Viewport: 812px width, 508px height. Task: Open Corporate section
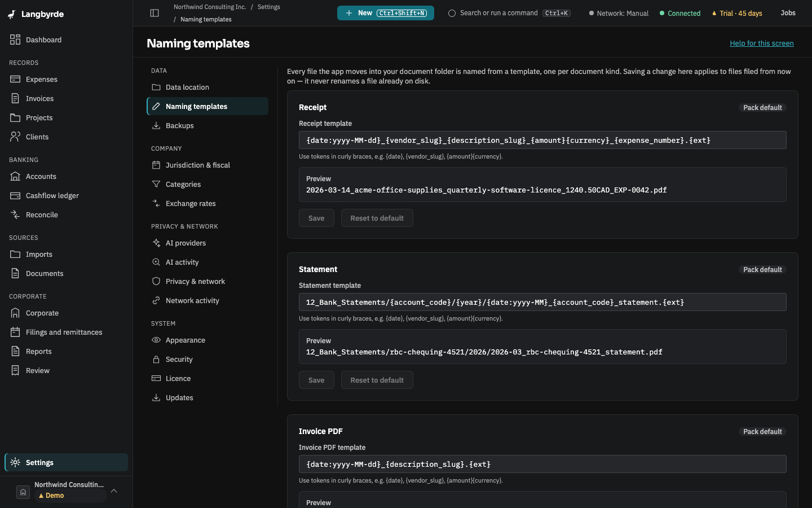66,313
